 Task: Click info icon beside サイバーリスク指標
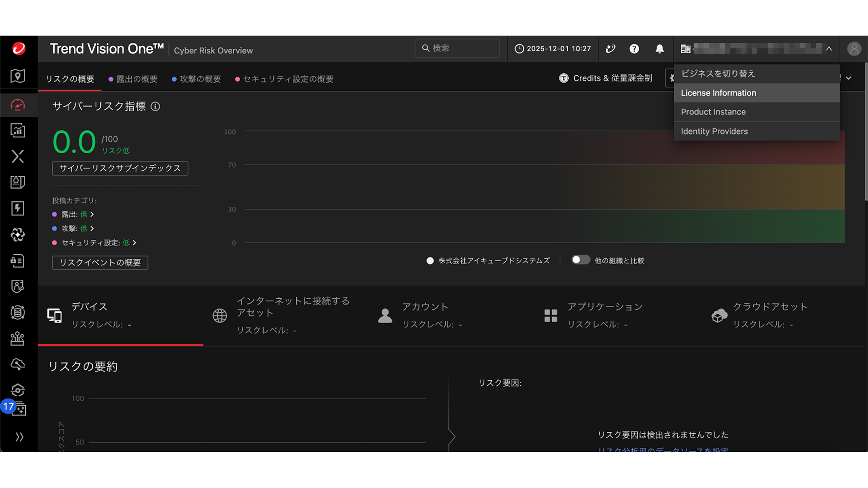(155, 106)
